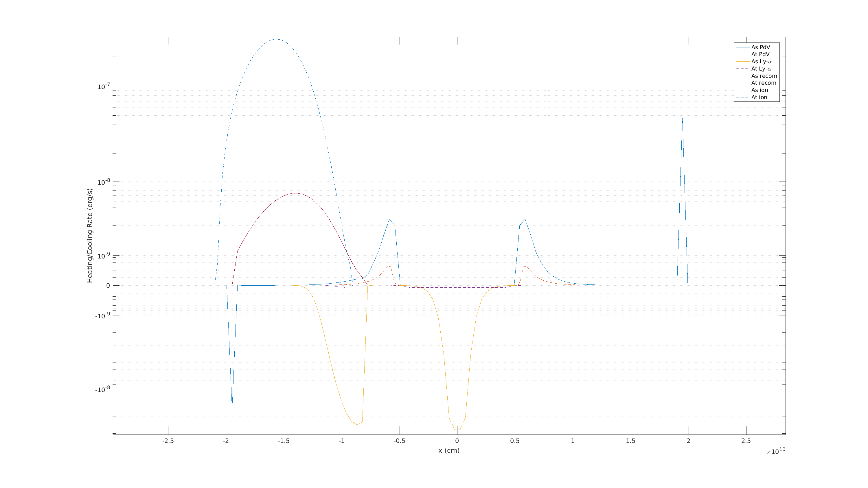The image size is (868, 488).
Task: Click the x-axis tick label 0
Action: [457, 441]
